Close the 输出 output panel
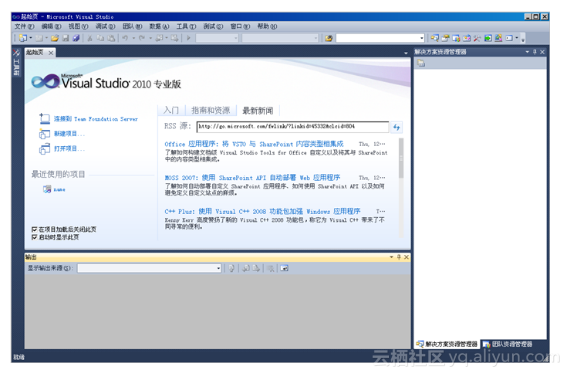571x377 pixels. click(x=406, y=257)
